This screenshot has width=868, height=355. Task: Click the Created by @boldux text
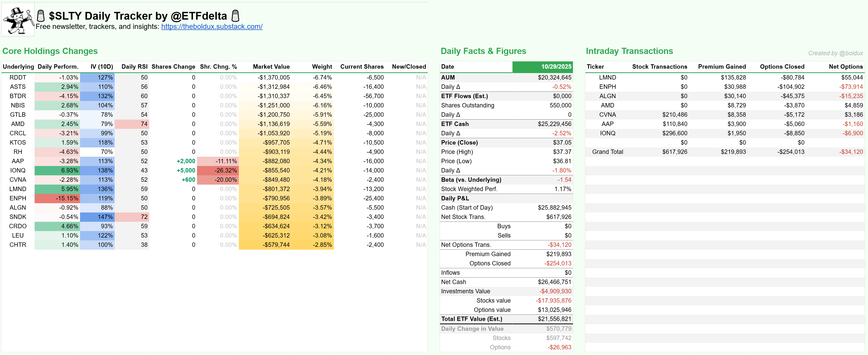[x=835, y=53]
